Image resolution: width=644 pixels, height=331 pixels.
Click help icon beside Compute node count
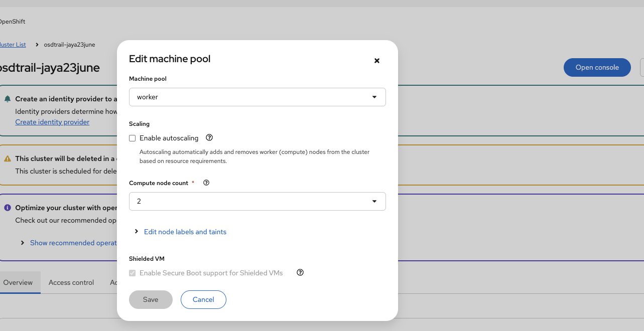(206, 183)
